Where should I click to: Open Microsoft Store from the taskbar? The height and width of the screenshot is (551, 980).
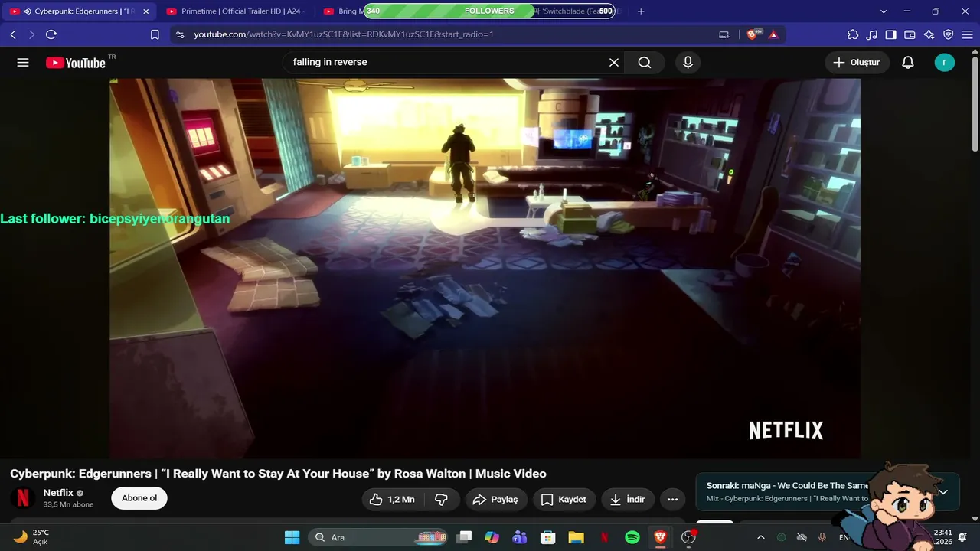click(547, 537)
